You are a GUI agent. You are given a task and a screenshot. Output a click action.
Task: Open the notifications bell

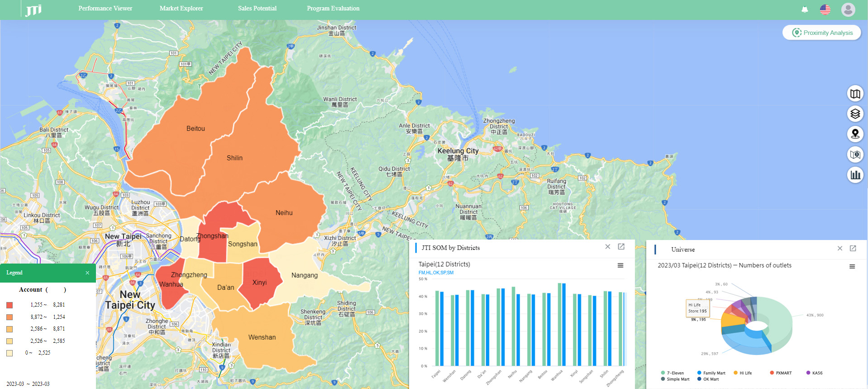pyautogui.click(x=805, y=9)
